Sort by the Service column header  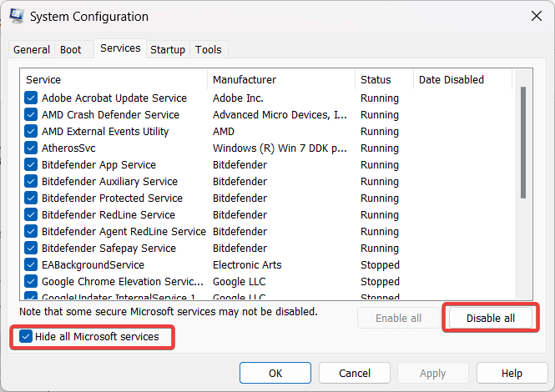pos(114,79)
